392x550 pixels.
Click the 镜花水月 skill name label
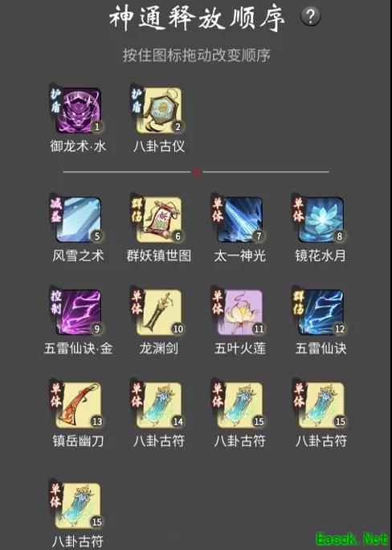coord(321,256)
